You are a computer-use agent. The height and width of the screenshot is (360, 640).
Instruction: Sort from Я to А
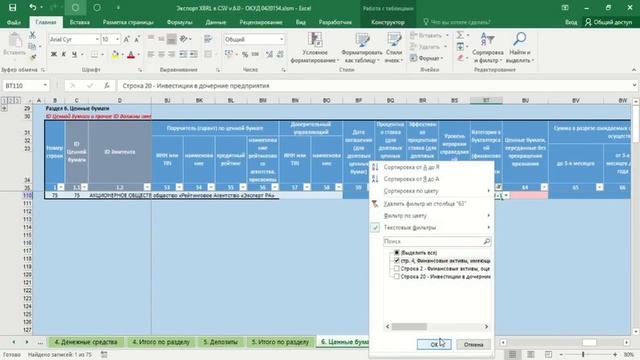click(x=411, y=179)
